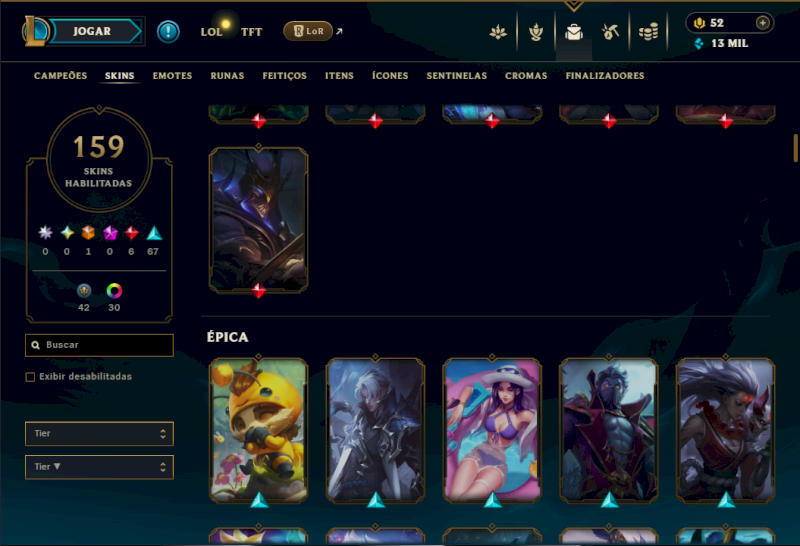Switch to the Campeões tab

pos(60,76)
